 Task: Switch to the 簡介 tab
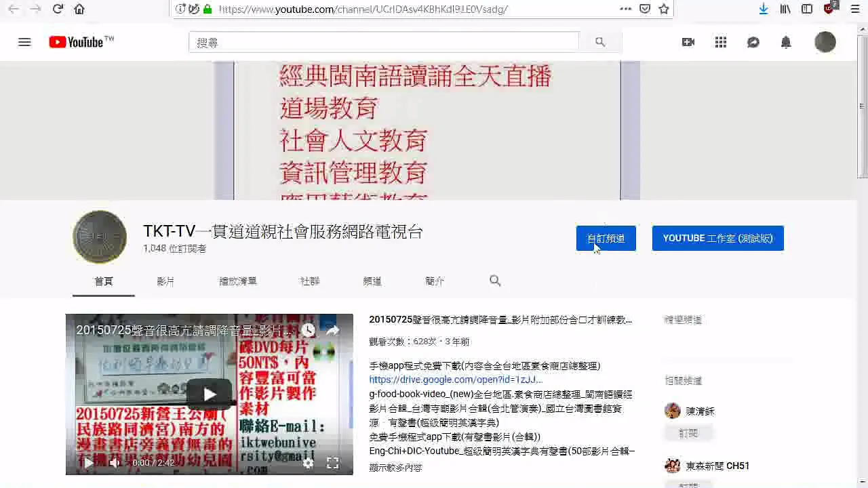435,281
